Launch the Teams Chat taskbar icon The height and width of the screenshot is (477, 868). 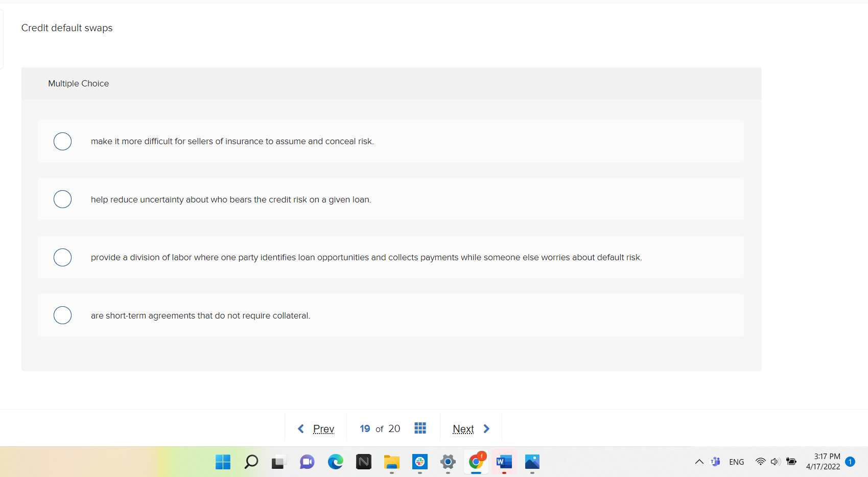[307, 462]
